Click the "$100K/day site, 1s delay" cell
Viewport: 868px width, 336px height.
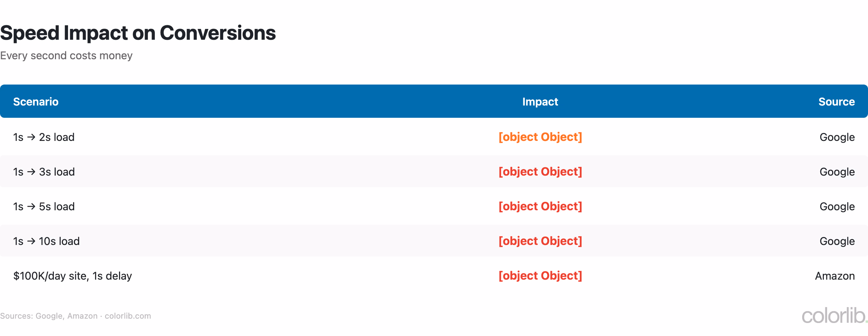coord(72,276)
